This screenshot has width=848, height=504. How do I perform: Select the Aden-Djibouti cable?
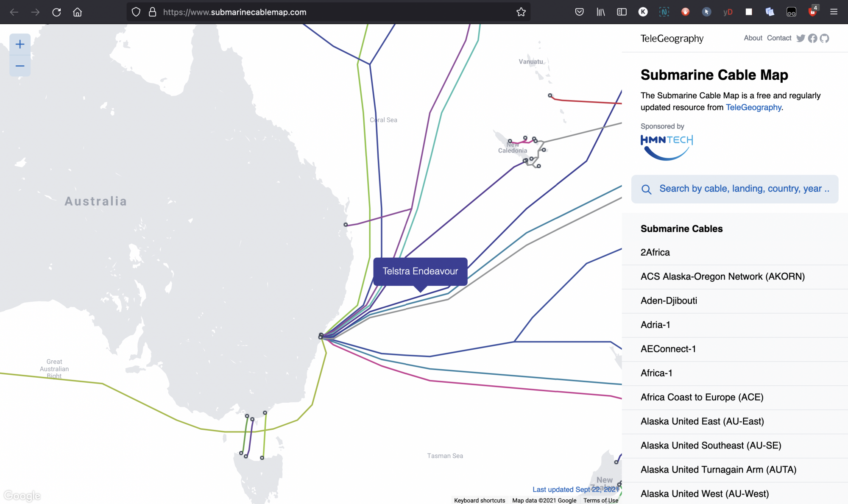click(x=735, y=301)
